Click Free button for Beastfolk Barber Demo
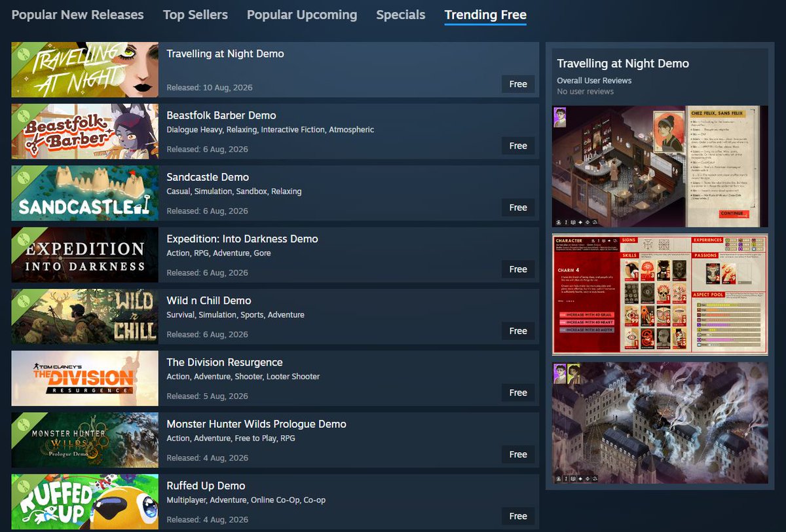 coord(518,145)
